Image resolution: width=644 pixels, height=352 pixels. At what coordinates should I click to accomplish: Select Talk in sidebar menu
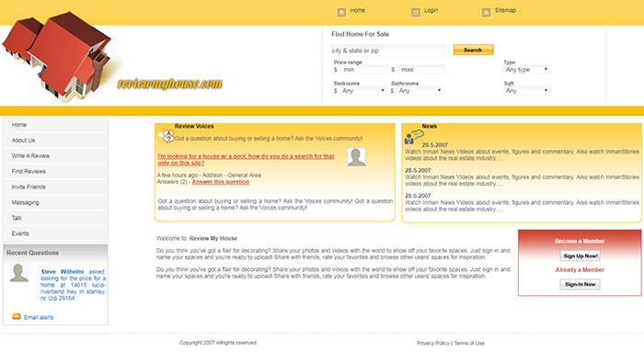pos(56,218)
